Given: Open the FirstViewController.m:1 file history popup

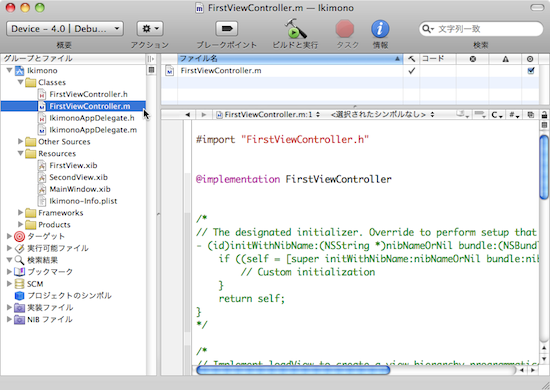Looking at the screenshot, I should point(268,115).
